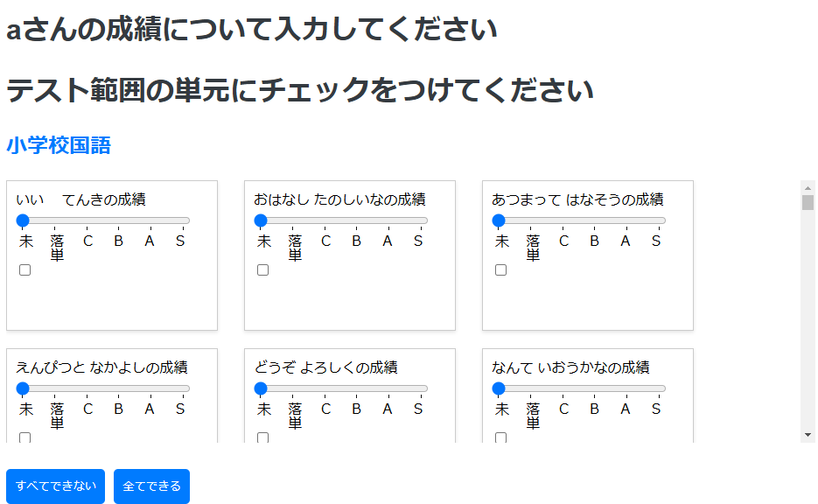The height and width of the screenshot is (504, 818).
Task: Select the checkbox in どうぞ よろしく card
Action: [x=263, y=437]
